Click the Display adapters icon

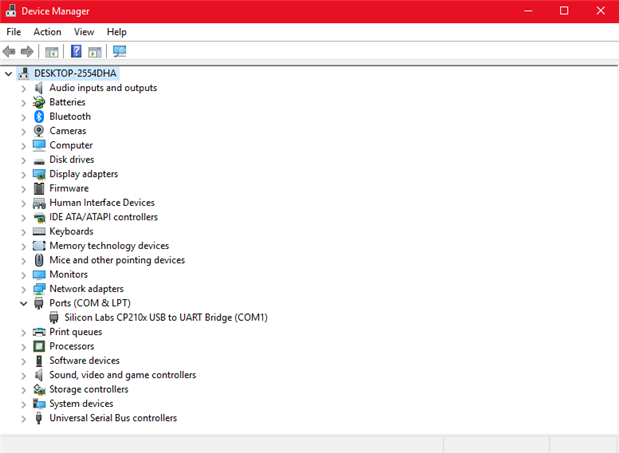(39, 174)
